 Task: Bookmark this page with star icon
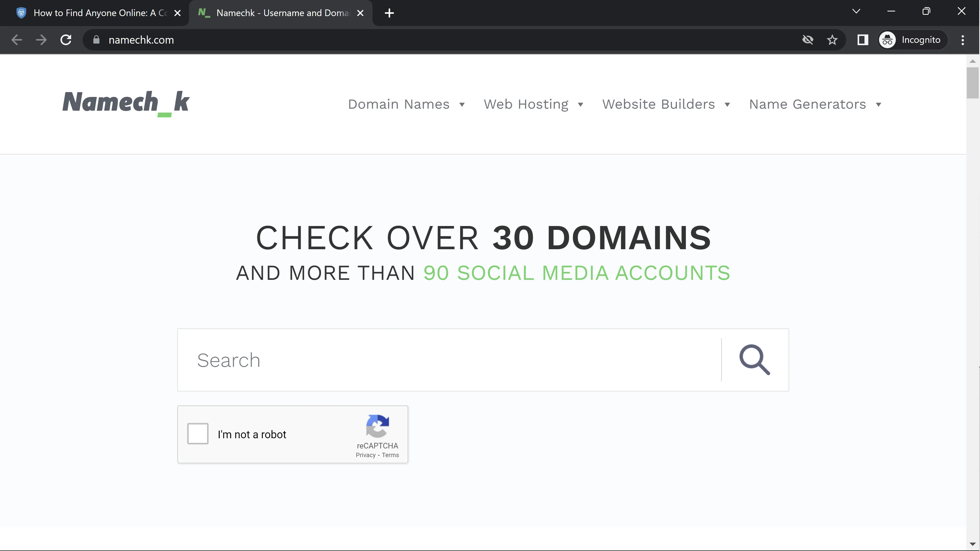(832, 40)
